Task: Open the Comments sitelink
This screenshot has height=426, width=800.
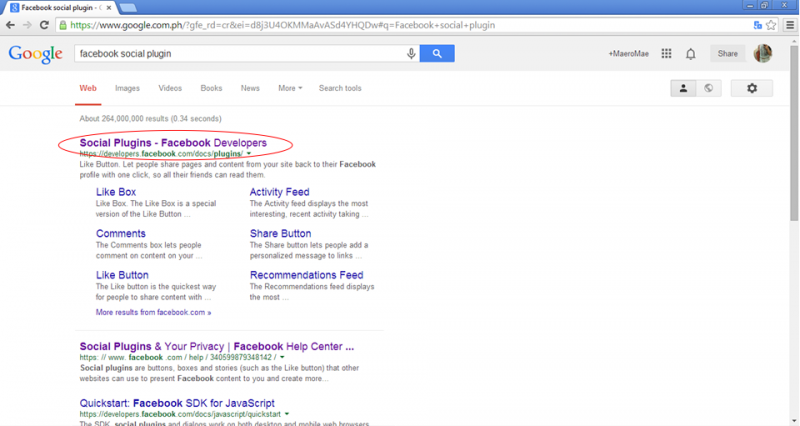Action: pos(120,233)
